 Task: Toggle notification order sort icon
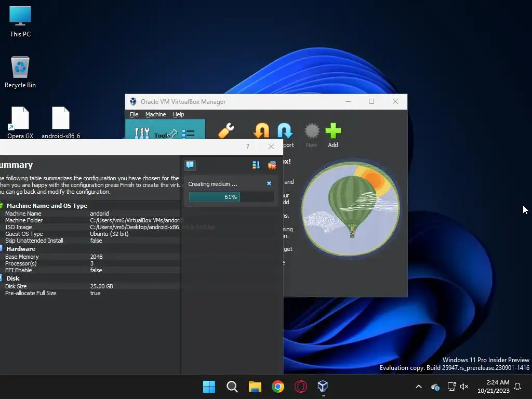click(x=256, y=165)
